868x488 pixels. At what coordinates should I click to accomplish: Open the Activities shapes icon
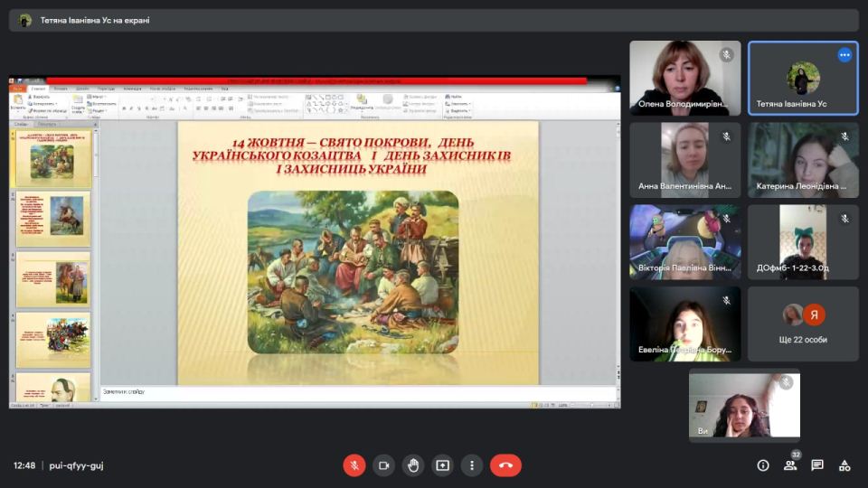tap(844, 465)
